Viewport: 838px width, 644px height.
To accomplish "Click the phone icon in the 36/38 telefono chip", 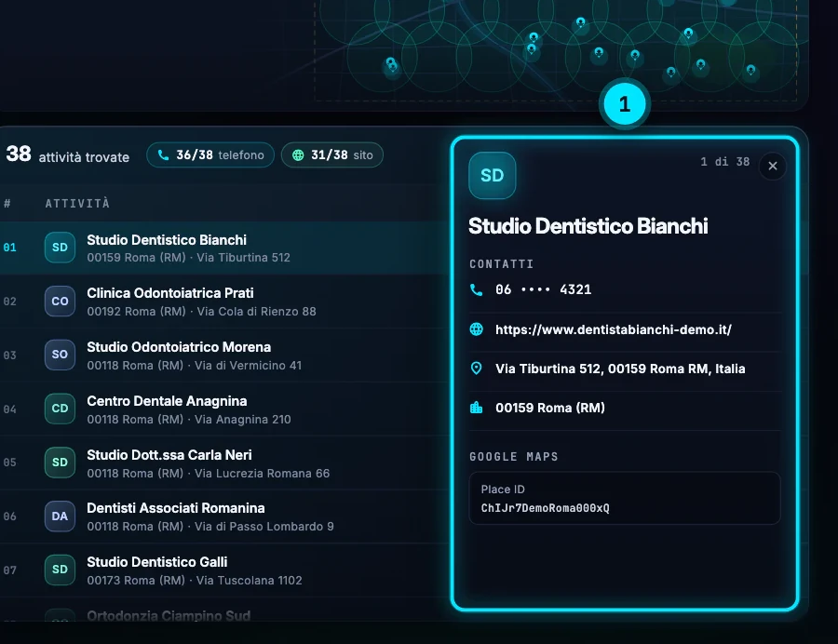I will 164,154.
